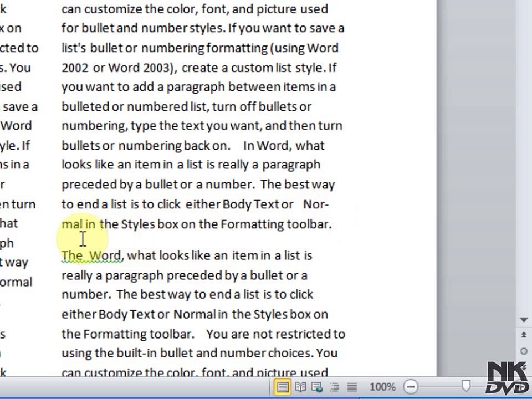Switch to Print Layout view

(283, 387)
